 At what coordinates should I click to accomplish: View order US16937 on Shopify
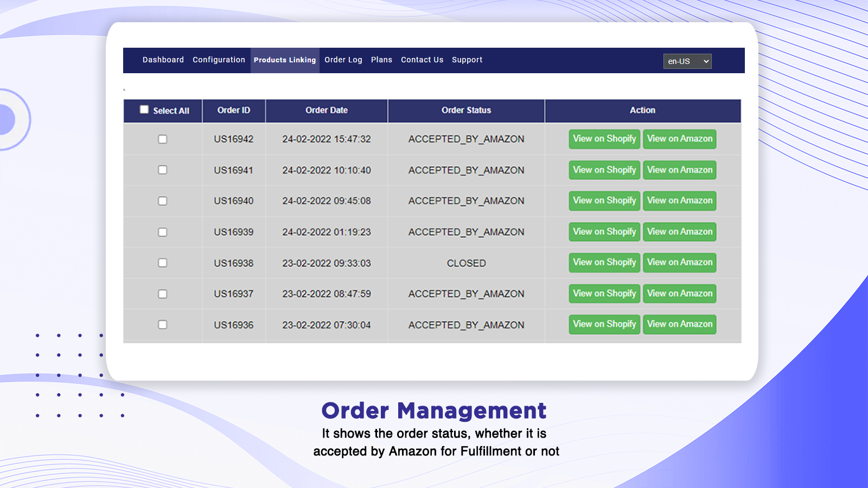(x=604, y=293)
